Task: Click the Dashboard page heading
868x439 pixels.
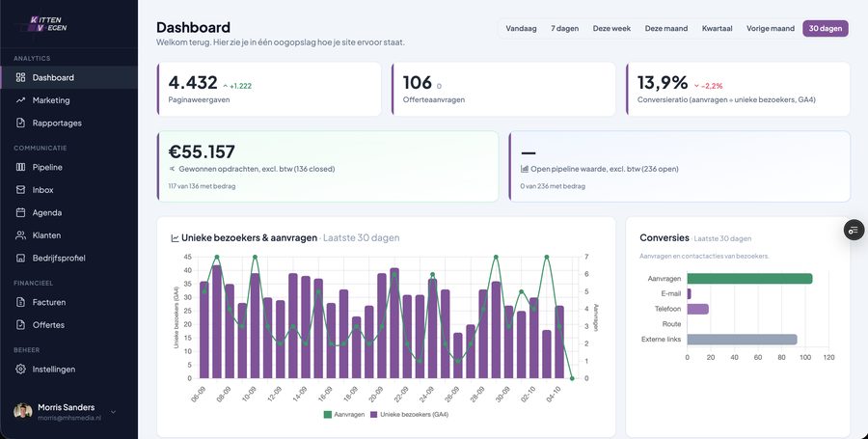Action: [193, 27]
